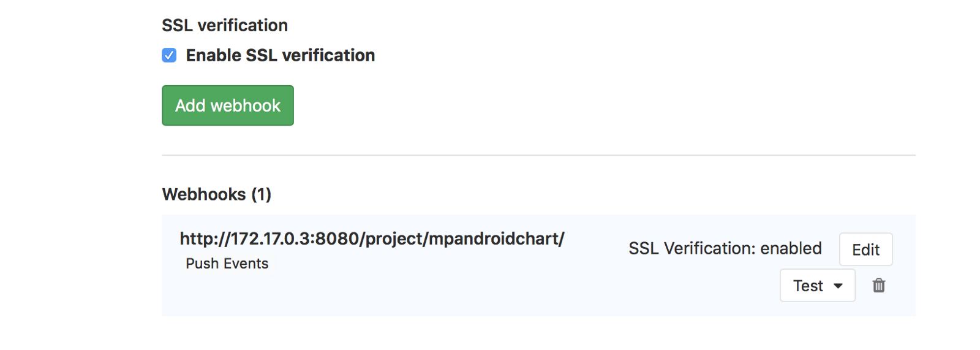The height and width of the screenshot is (350, 980).
Task: Open the Test dropdown for the webhook
Action: click(x=817, y=286)
